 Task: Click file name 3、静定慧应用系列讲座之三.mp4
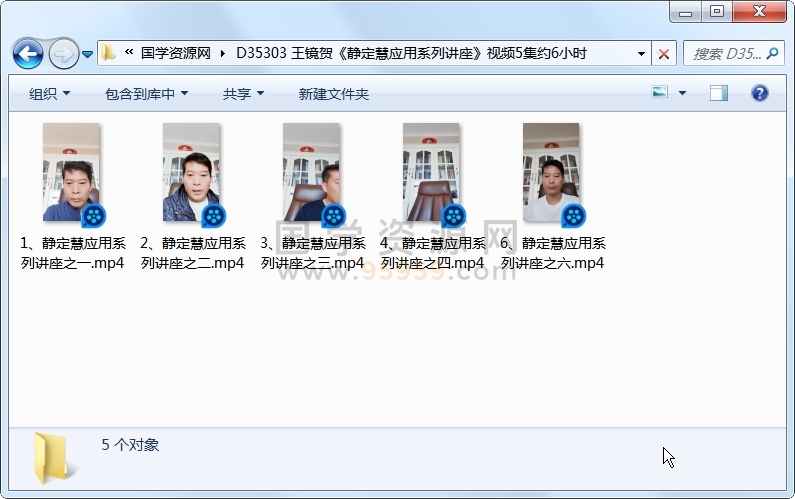point(313,253)
